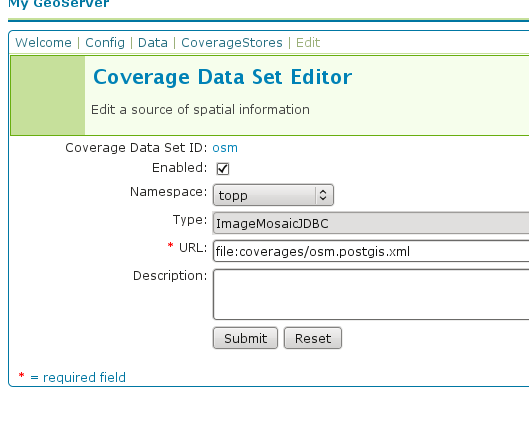Click the My GeoServer title
The height and width of the screenshot is (441, 529).
[59, 3]
